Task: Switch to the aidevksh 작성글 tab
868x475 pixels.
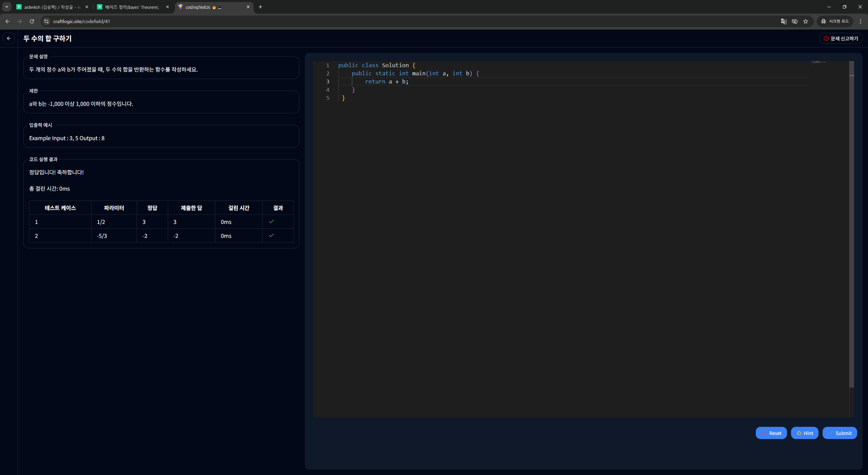Action: point(51,7)
